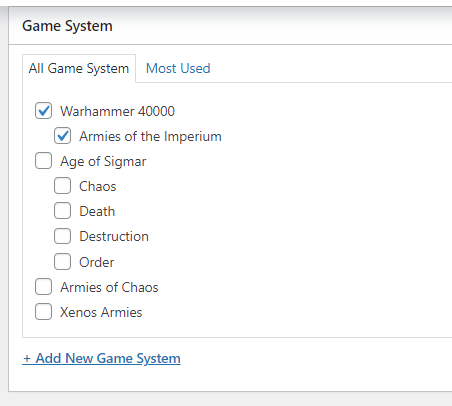Click the Xenos Armies label text

101,312
